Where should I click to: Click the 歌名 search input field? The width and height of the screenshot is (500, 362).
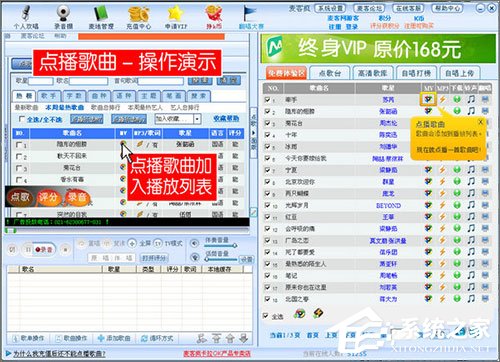[88, 81]
